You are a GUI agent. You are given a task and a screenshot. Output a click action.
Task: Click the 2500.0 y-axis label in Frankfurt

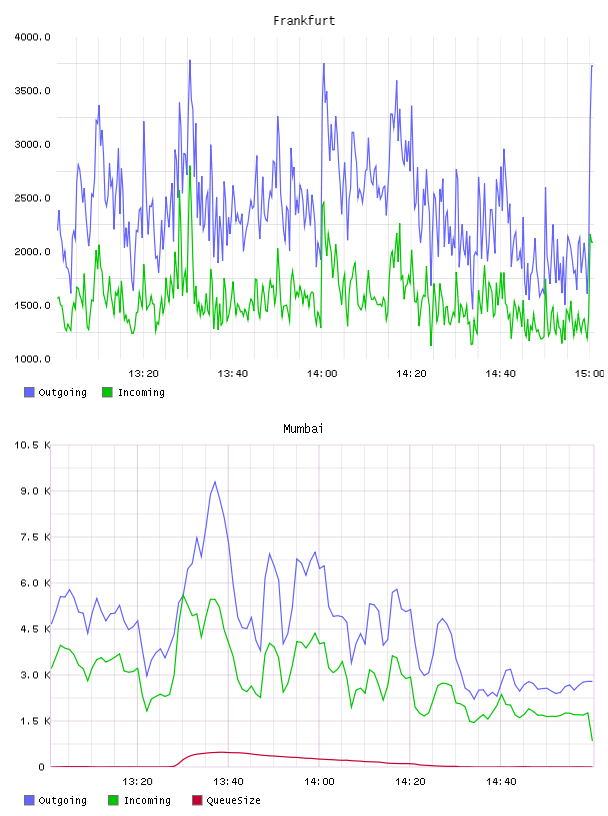32,198
